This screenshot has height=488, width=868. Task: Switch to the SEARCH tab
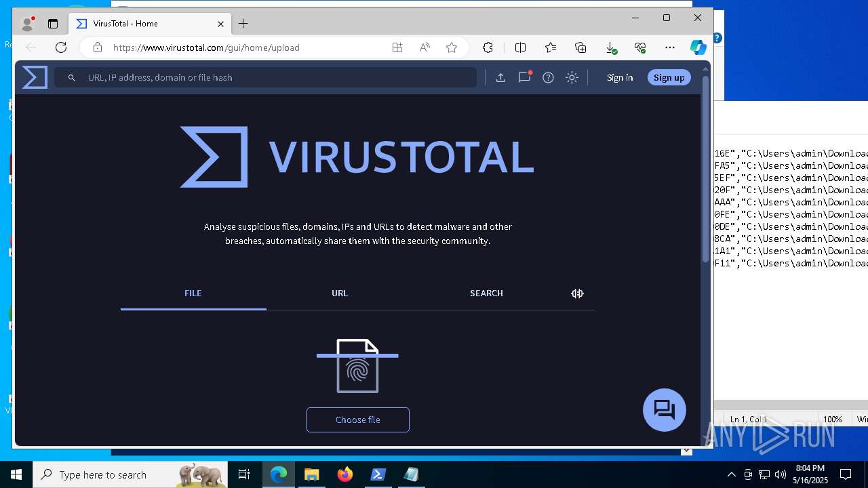coord(486,293)
